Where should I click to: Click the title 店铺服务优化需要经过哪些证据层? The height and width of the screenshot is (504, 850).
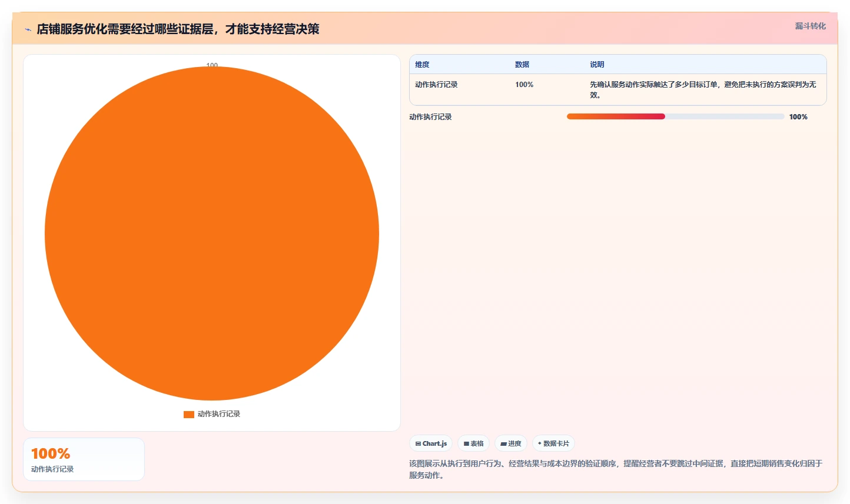178,29
